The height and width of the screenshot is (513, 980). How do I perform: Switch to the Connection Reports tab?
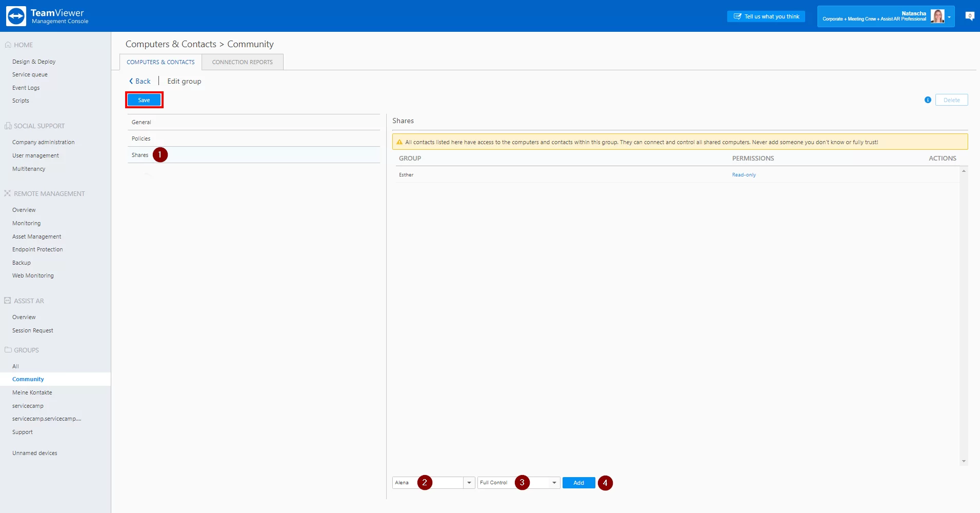point(242,62)
